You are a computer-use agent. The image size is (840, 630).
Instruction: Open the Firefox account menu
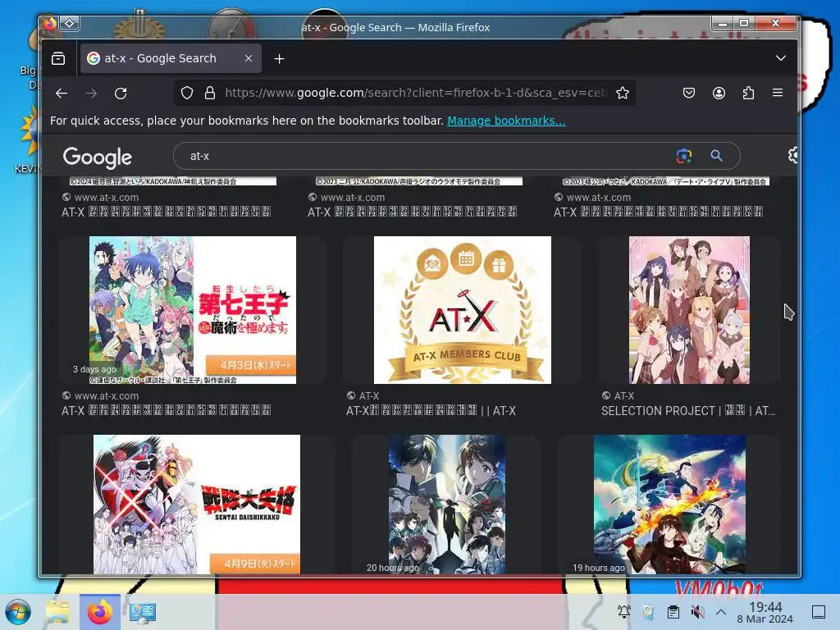[x=719, y=94]
